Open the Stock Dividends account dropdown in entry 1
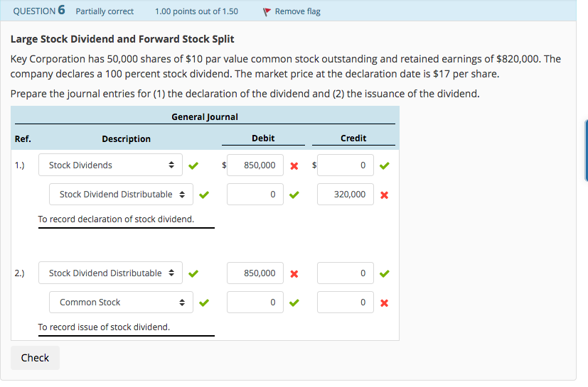 (x=110, y=165)
